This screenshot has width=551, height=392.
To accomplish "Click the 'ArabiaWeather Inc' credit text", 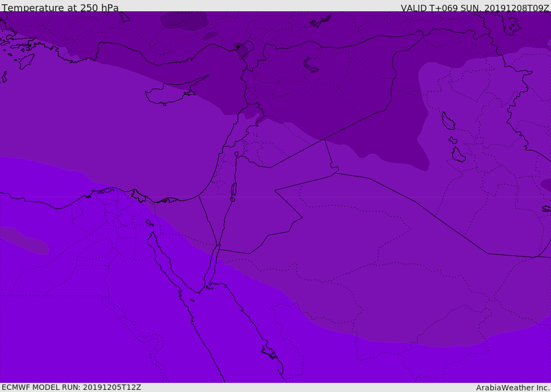I will coord(512,388).
